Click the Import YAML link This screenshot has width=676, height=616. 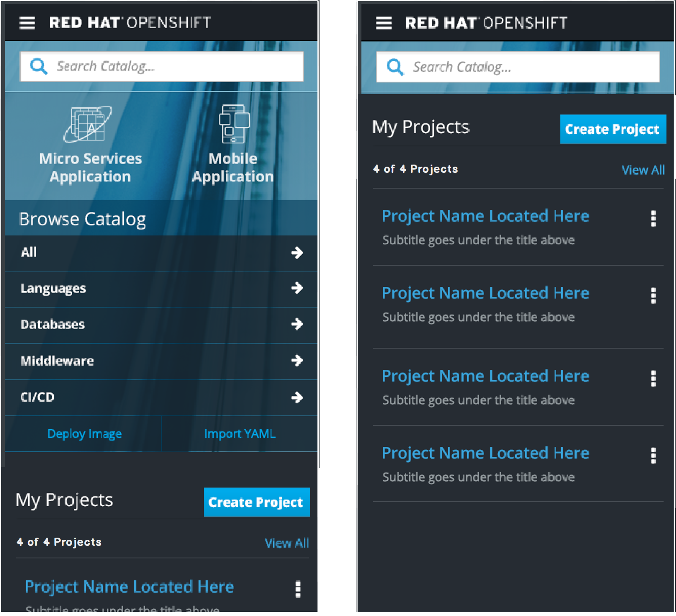pyautogui.click(x=240, y=434)
